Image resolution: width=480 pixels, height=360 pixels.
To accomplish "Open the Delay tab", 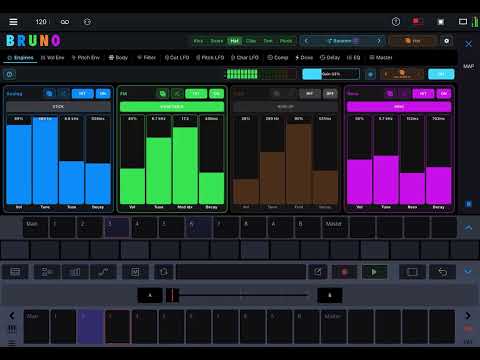I will (330, 57).
